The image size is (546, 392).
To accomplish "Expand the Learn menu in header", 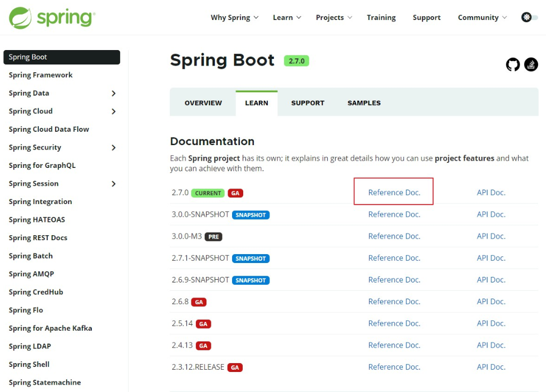I will click(x=287, y=17).
